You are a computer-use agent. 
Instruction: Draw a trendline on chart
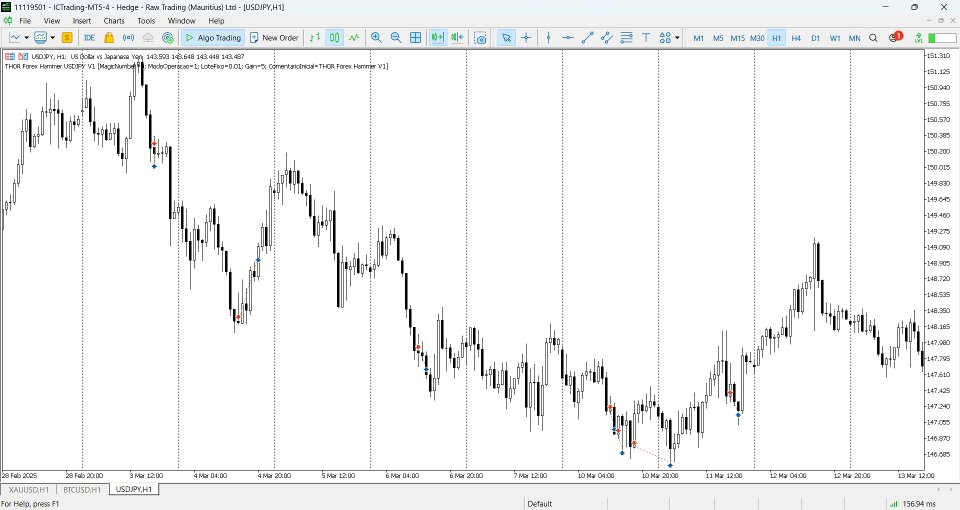point(588,38)
